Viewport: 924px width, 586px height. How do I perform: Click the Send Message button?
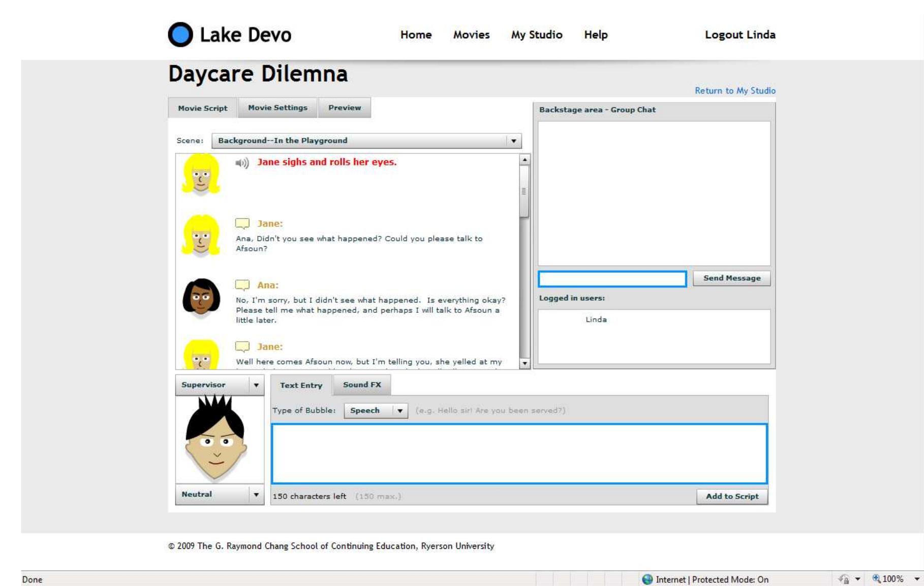(x=732, y=278)
